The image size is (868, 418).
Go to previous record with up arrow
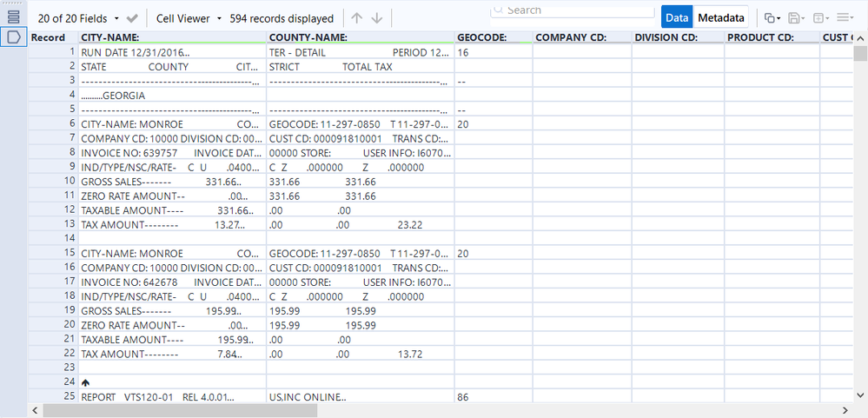tap(357, 18)
